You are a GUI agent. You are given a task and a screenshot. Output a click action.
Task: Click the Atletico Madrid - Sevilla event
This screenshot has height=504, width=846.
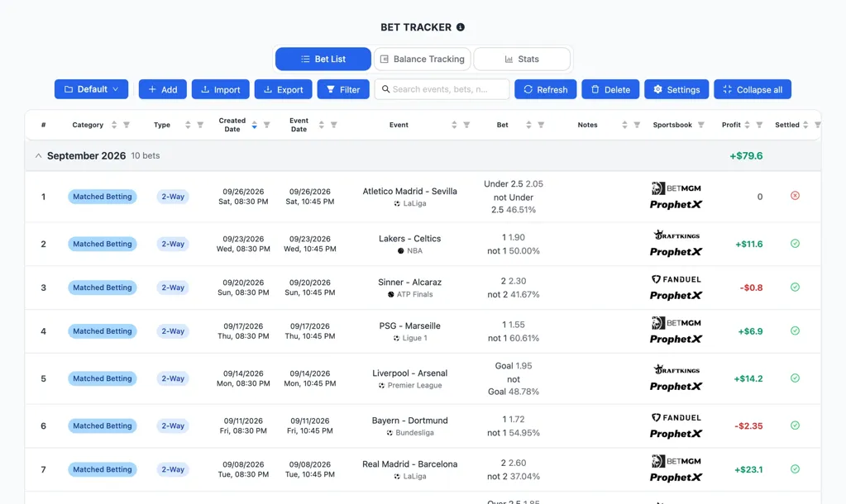(x=409, y=192)
